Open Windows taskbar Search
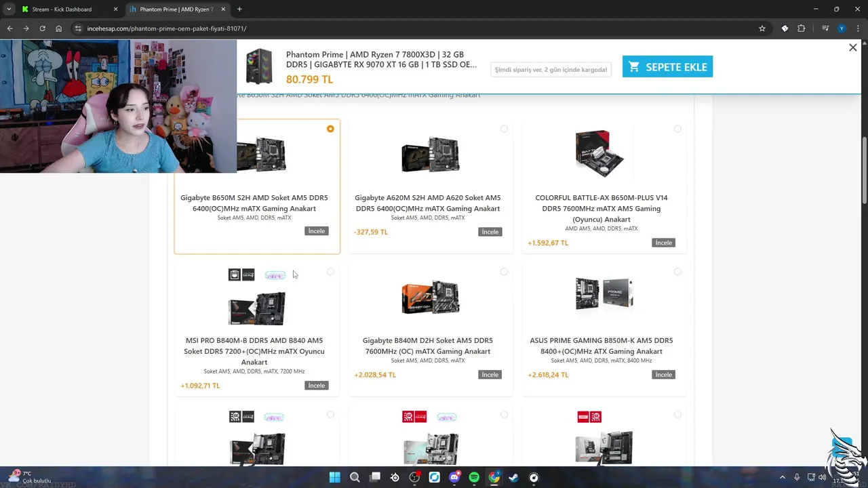The height and width of the screenshot is (488, 868). [x=355, y=477]
